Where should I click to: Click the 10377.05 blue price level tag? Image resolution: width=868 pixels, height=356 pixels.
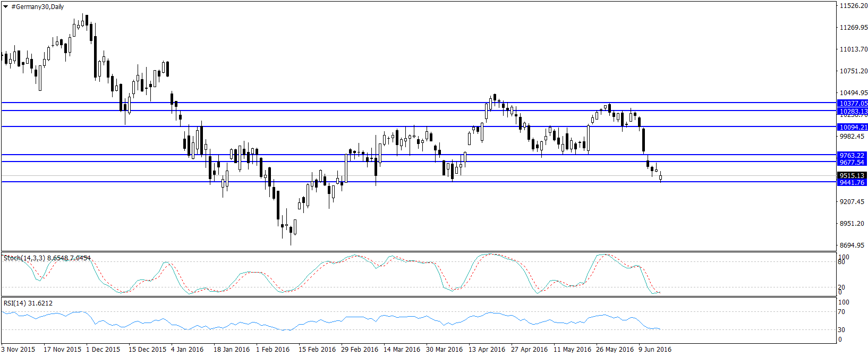point(853,104)
